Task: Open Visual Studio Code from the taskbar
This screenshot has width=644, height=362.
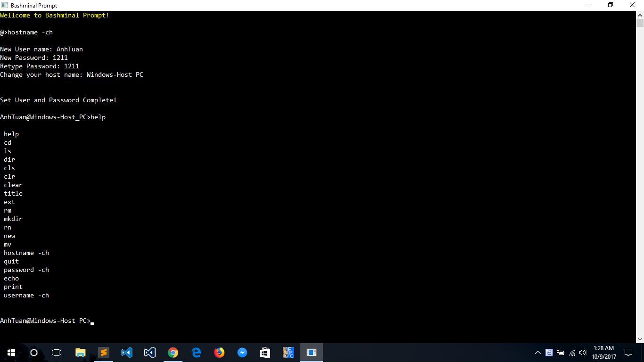Action: (127, 353)
